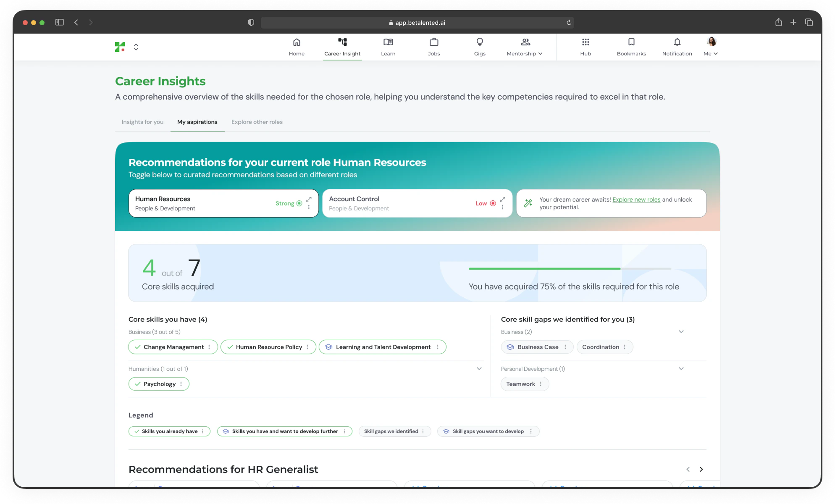835x504 pixels.
Task: Open Psychology chip options menu
Action: coord(181,384)
